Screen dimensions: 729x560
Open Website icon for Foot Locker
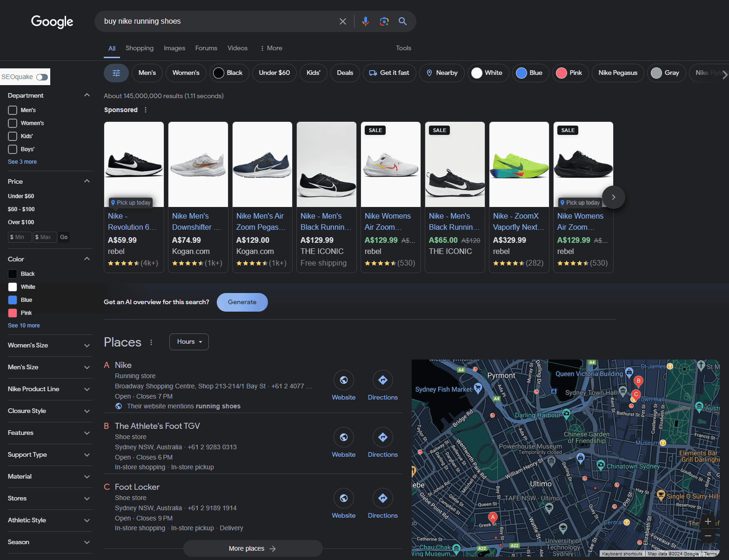pyautogui.click(x=344, y=499)
